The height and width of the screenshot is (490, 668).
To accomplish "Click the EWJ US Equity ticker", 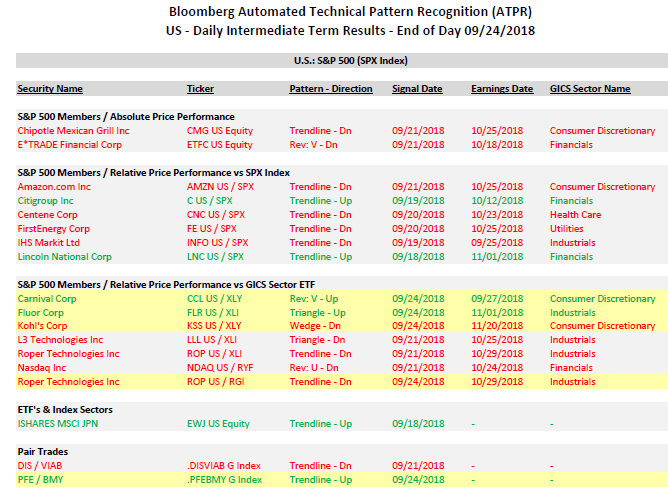I will coord(219,424).
